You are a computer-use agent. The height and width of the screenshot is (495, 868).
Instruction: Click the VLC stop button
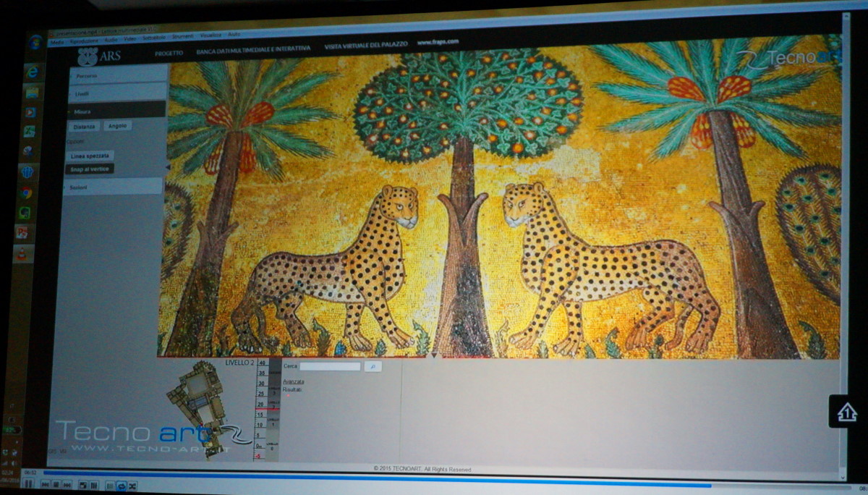(56, 485)
